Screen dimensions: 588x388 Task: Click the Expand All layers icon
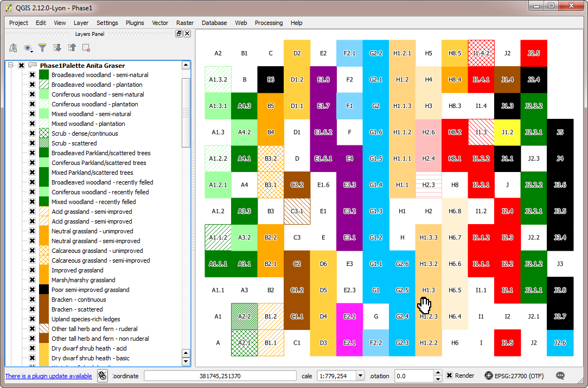[57, 48]
